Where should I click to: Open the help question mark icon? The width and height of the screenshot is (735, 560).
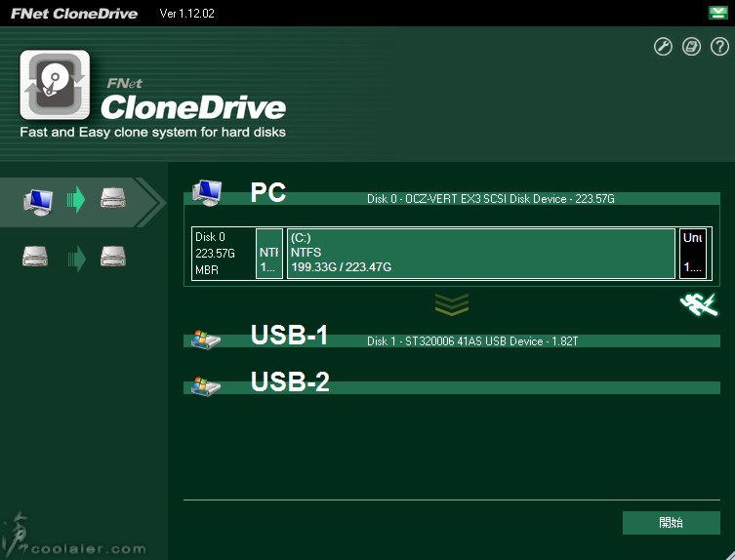click(719, 47)
